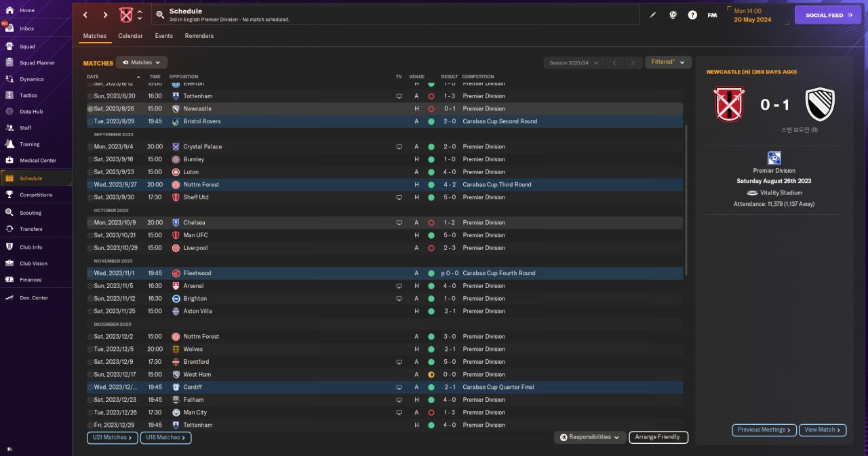The image size is (868, 456).
Task: Click the club badge in header
Action: coord(126,15)
